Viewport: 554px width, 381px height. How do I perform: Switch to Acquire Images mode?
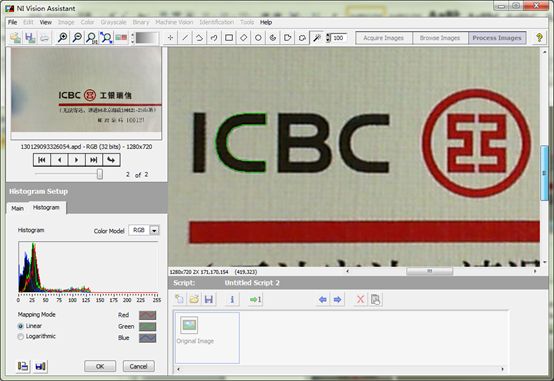point(384,38)
